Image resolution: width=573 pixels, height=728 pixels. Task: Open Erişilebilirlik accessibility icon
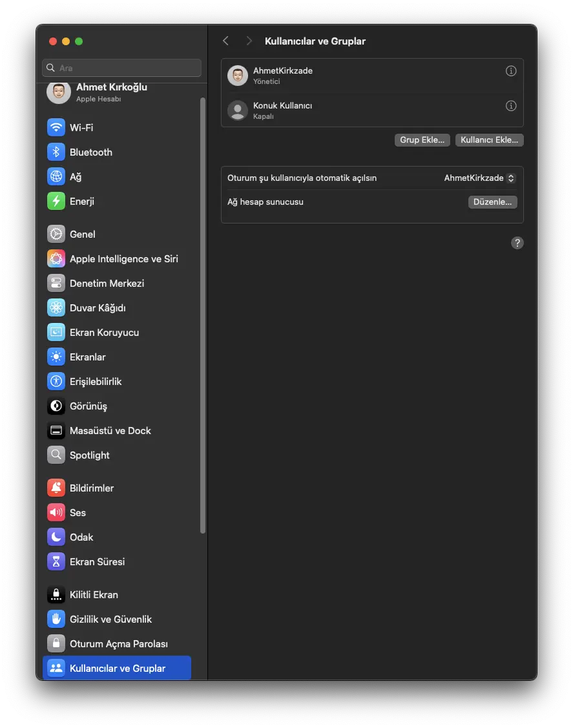click(x=56, y=382)
